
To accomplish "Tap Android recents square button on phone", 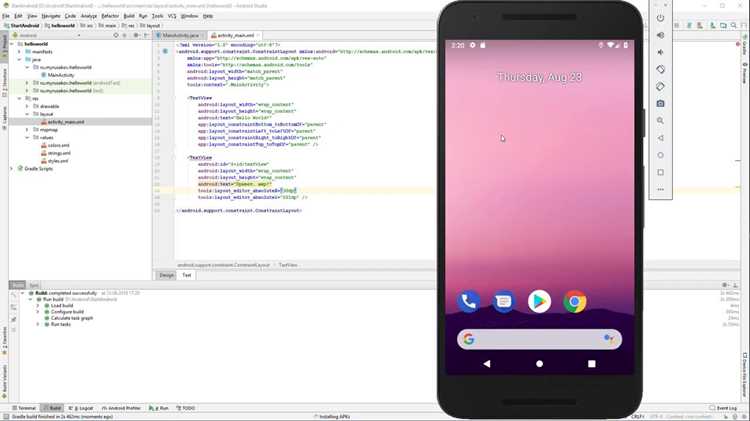I will coord(591,364).
